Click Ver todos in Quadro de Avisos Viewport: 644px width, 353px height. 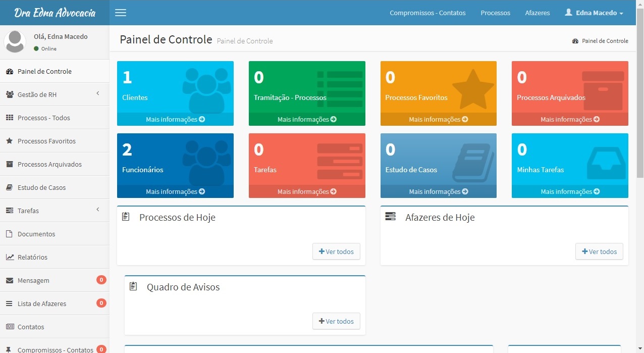pos(336,321)
